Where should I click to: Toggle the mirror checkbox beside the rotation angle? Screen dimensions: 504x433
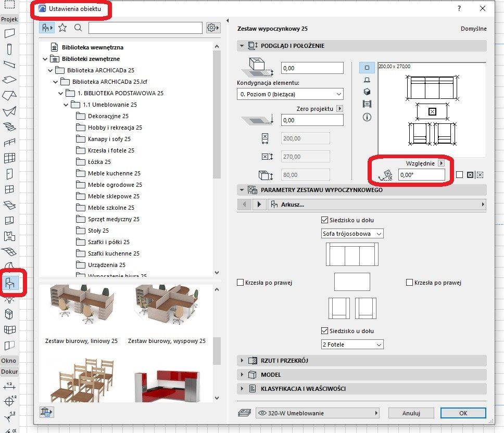coord(459,174)
